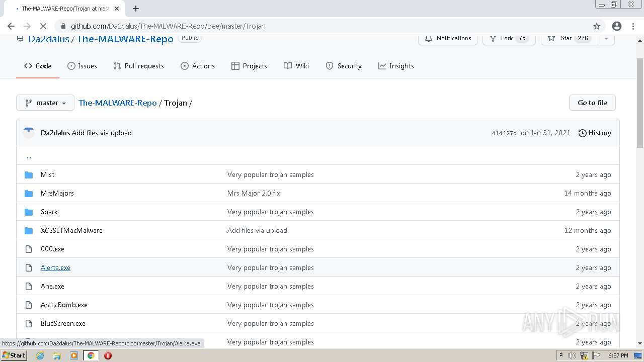Viewport: 644px width, 362px height.
Task: Open the Pull requests tab
Action: [x=139, y=66]
